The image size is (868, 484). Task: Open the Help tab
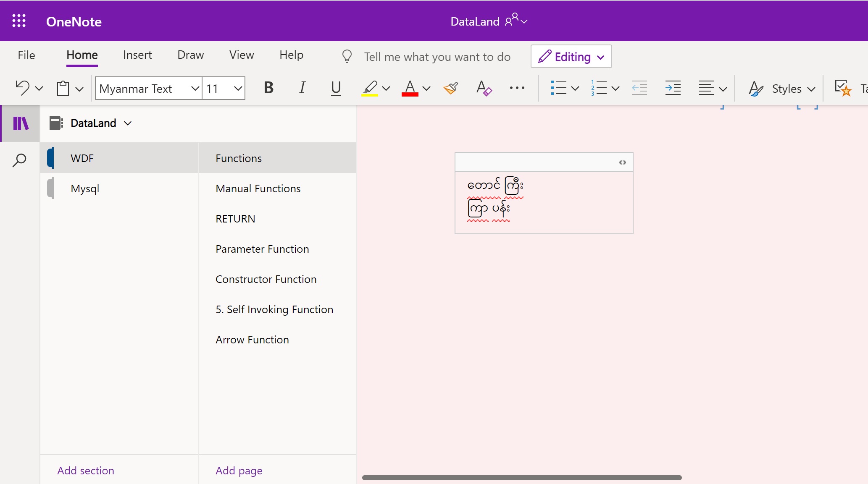tap(292, 55)
